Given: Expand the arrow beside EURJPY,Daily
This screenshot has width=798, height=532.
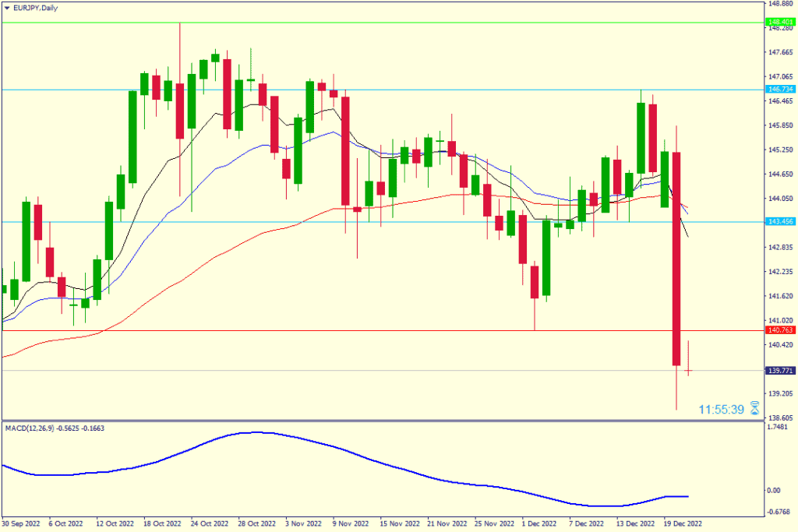Looking at the screenshot, I should [x=6, y=7].
